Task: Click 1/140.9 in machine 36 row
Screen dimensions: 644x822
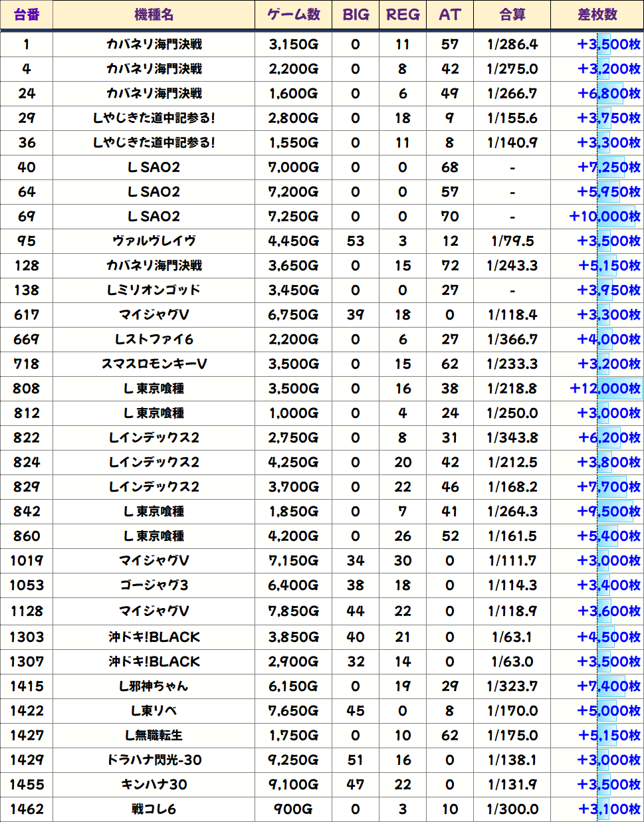Action: click(512, 143)
